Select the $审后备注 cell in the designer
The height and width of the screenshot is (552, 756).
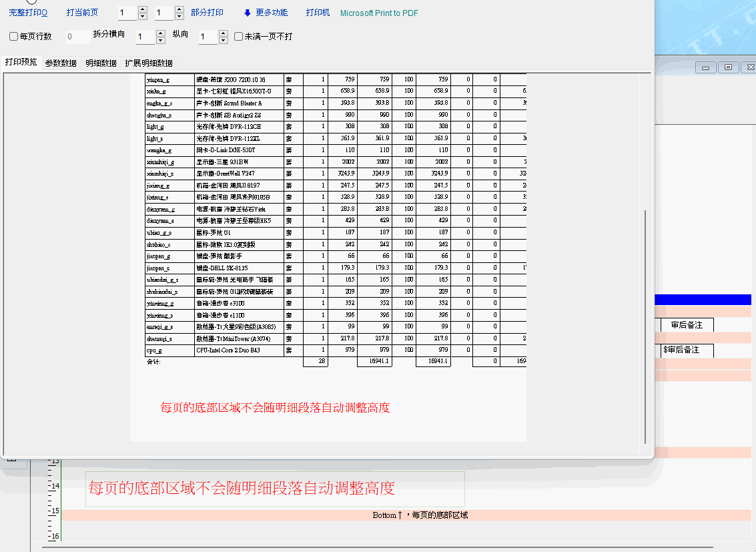(x=687, y=350)
